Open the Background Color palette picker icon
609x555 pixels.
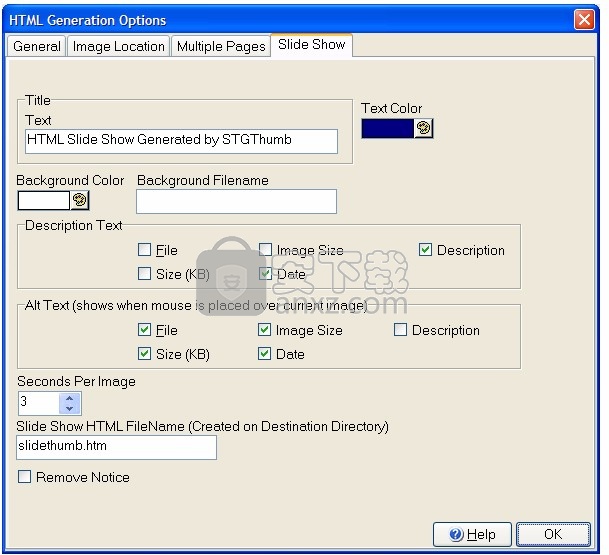pyautogui.click(x=80, y=200)
